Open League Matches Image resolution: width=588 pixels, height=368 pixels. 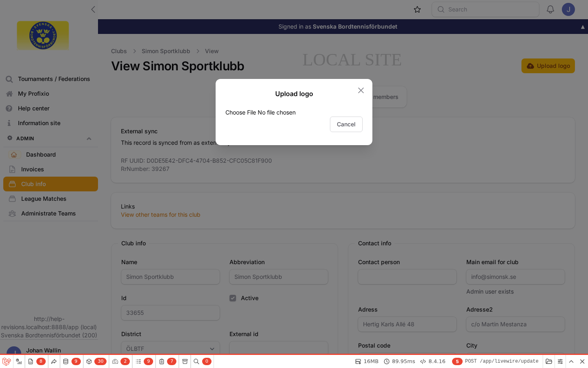coord(51,199)
